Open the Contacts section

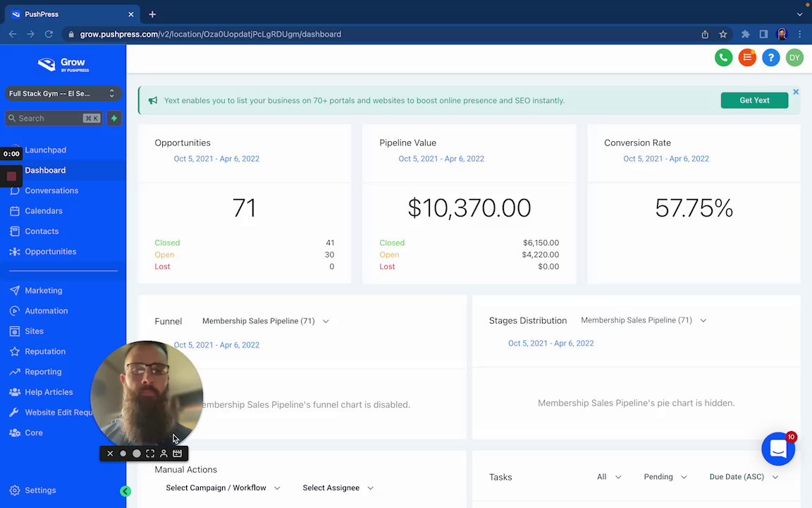[x=42, y=231]
